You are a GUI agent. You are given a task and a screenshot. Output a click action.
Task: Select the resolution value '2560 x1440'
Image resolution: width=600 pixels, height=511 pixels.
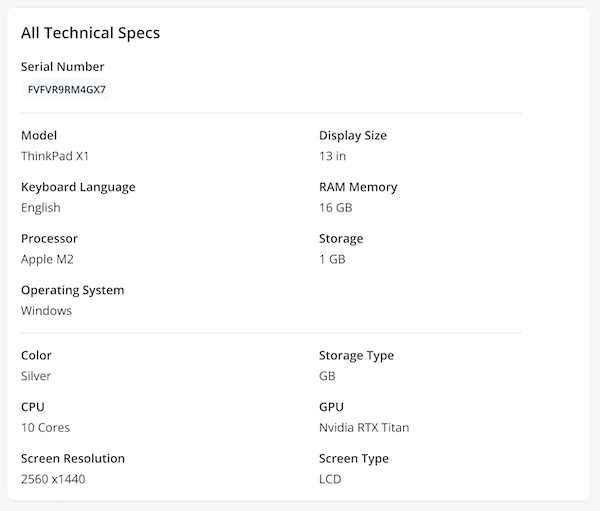tap(53, 479)
